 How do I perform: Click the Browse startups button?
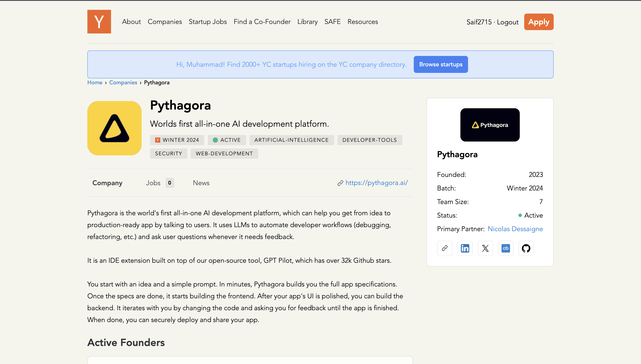coord(440,64)
